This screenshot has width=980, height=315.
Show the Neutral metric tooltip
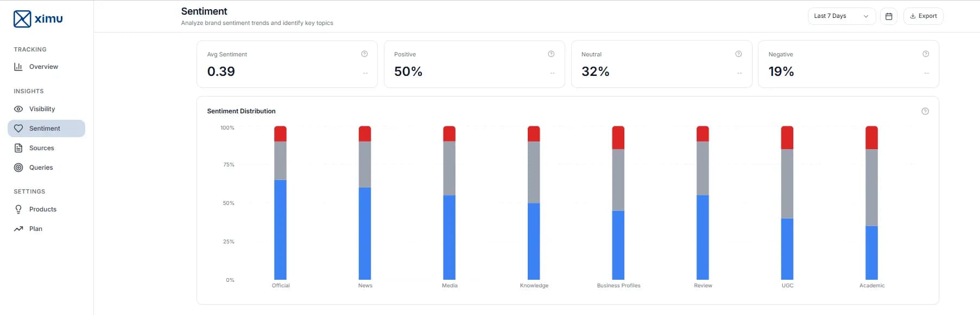[738, 54]
